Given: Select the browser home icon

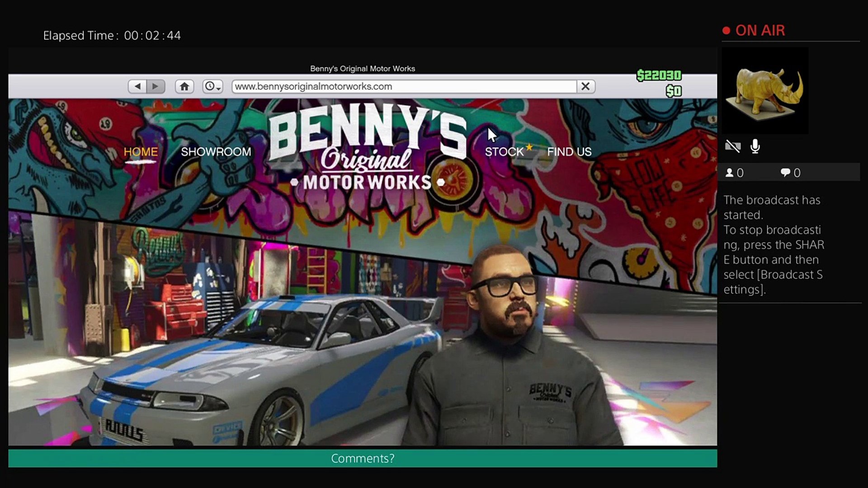Looking at the screenshot, I should coord(184,86).
